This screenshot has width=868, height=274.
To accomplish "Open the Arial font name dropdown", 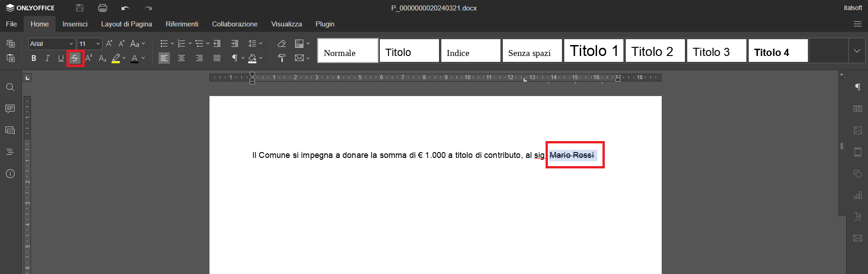I will [x=71, y=44].
